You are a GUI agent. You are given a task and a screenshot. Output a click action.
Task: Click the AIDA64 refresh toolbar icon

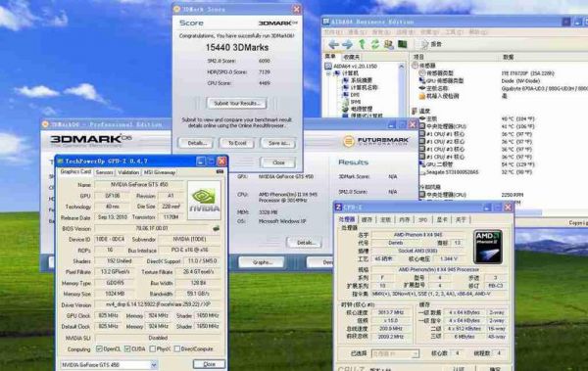point(375,44)
